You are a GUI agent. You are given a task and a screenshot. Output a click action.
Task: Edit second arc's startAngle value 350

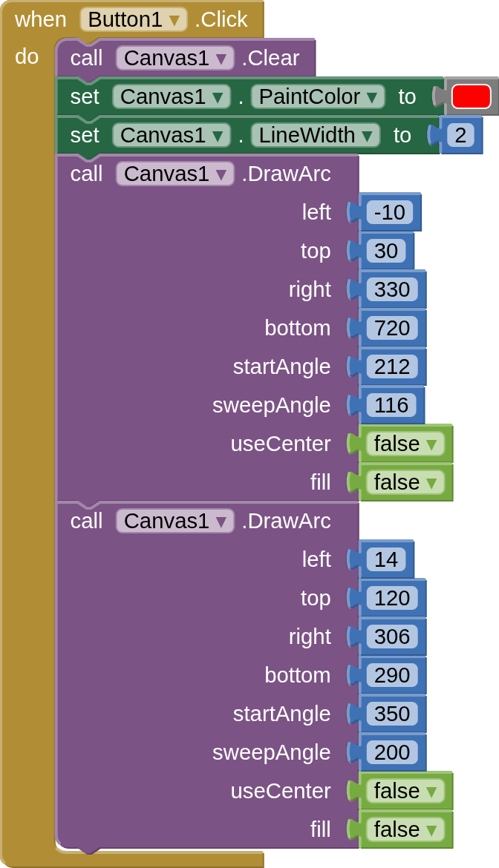[x=392, y=714]
